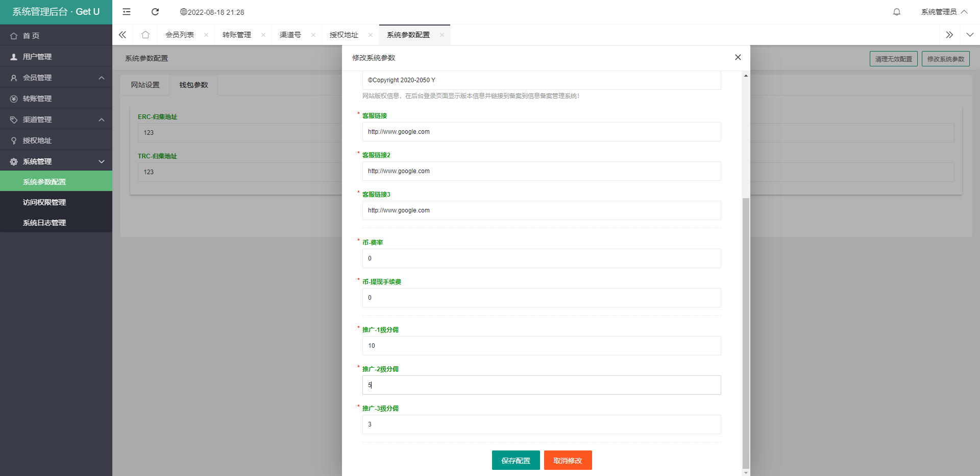Open the tab options down-arrow dropdown
Screen dimensions: 980x476
point(969,34)
